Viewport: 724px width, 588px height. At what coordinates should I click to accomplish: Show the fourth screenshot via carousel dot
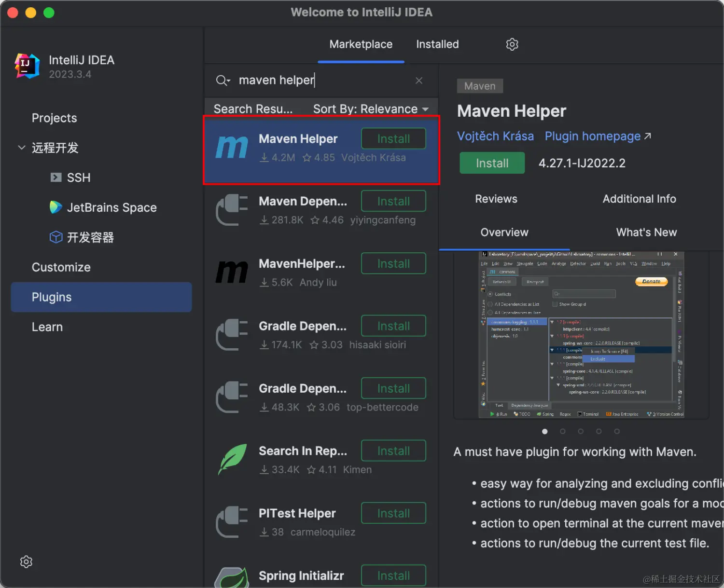point(599,431)
